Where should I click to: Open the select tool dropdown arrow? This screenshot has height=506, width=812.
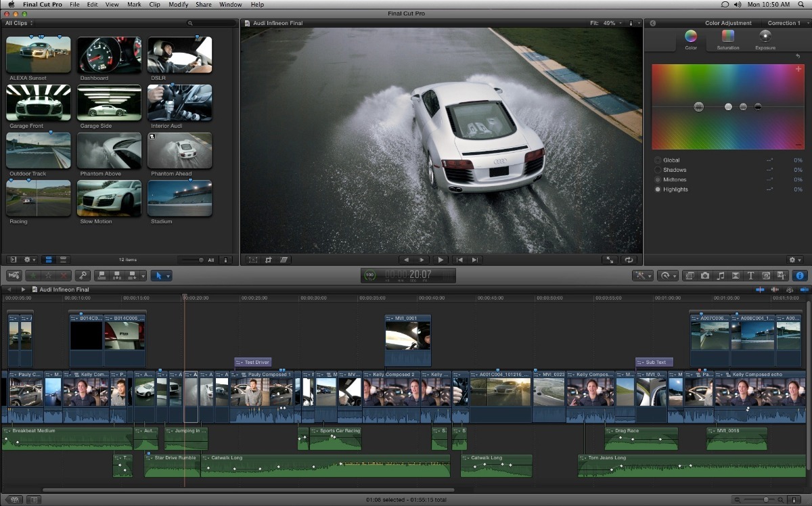tap(168, 276)
